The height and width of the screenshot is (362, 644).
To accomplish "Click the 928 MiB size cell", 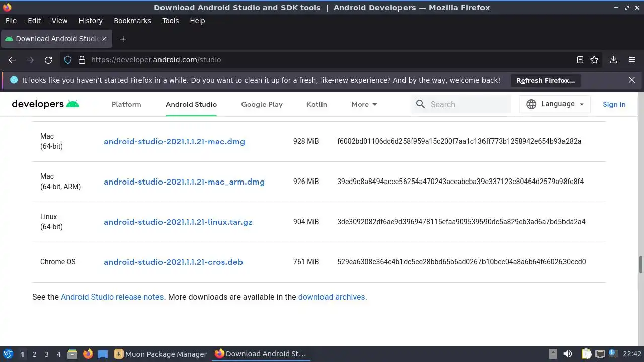I will point(306,141).
